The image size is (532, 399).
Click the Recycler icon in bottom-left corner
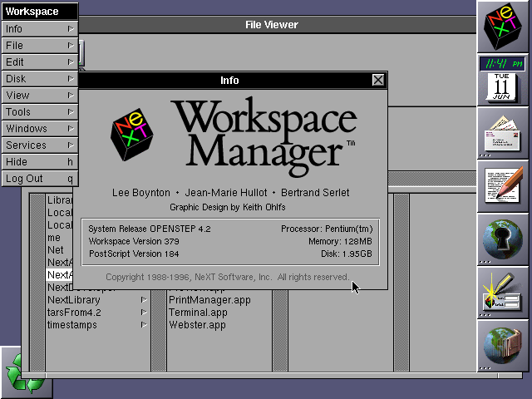[x=22, y=372]
